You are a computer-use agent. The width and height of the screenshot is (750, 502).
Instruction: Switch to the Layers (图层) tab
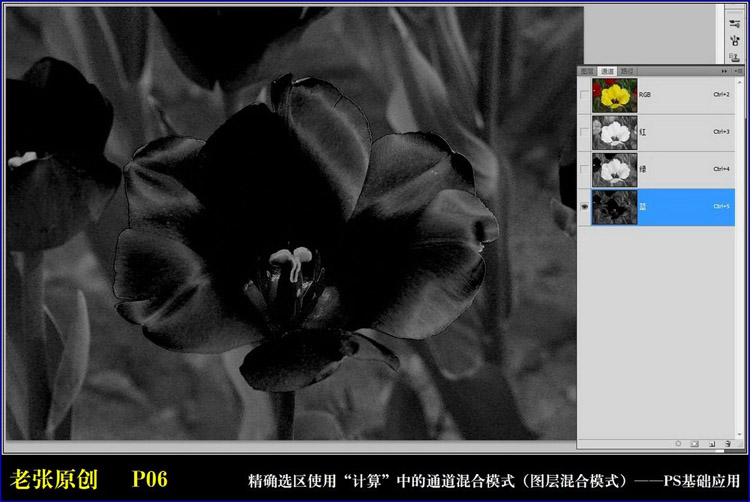[587, 71]
